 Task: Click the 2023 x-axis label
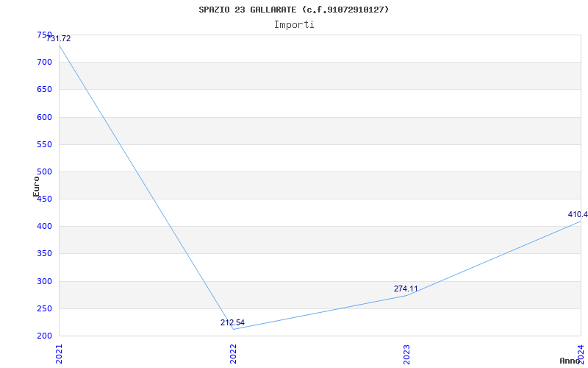[407, 354]
